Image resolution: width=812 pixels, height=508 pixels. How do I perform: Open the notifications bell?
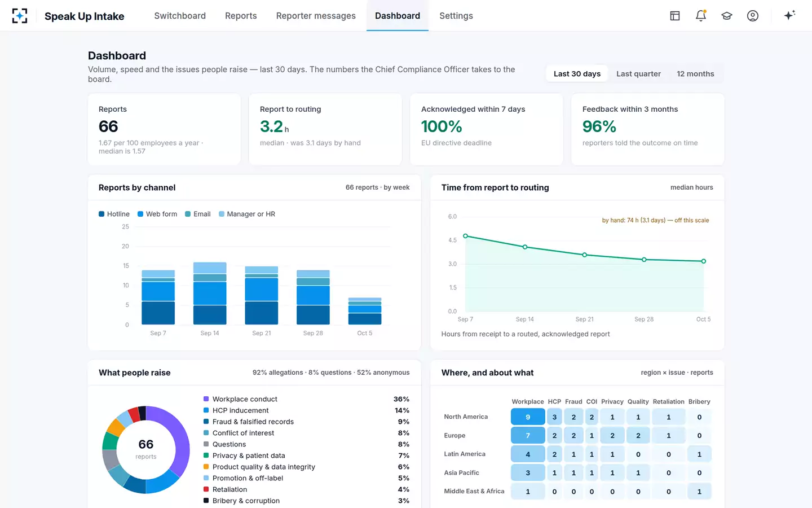[x=701, y=16]
